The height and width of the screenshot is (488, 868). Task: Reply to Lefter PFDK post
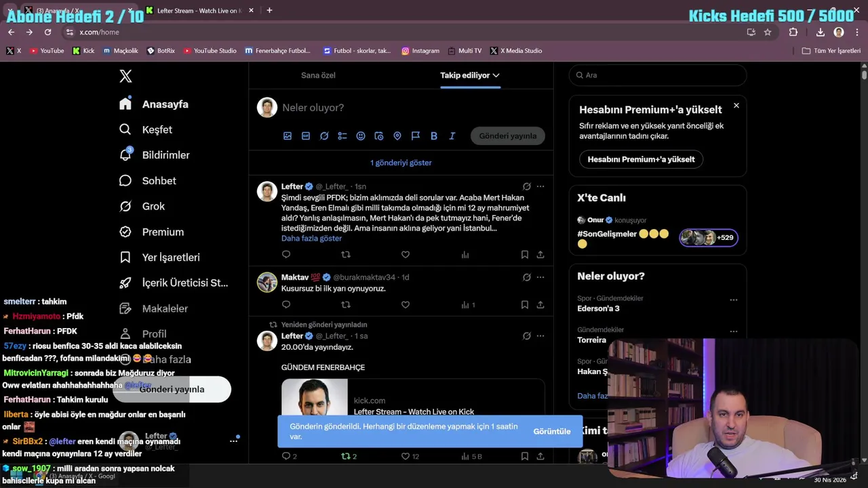pyautogui.click(x=286, y=255)
